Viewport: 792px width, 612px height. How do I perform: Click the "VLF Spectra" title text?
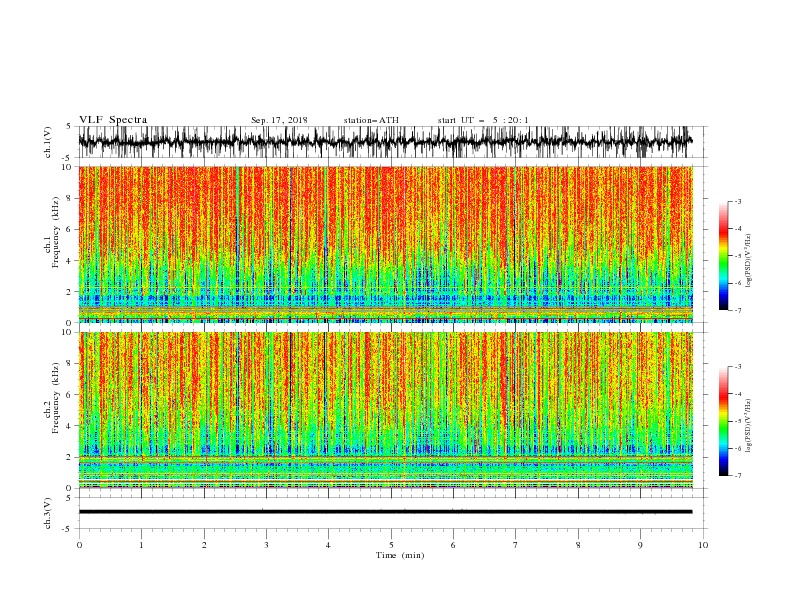(x=113, y=120)
